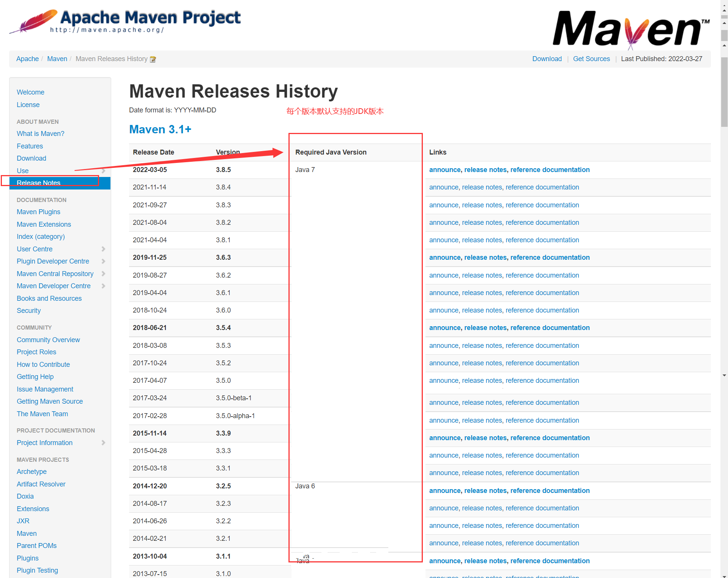Expand the User Centre chevron
This screenshot has height=578, width=728.
tap(103, 249)
